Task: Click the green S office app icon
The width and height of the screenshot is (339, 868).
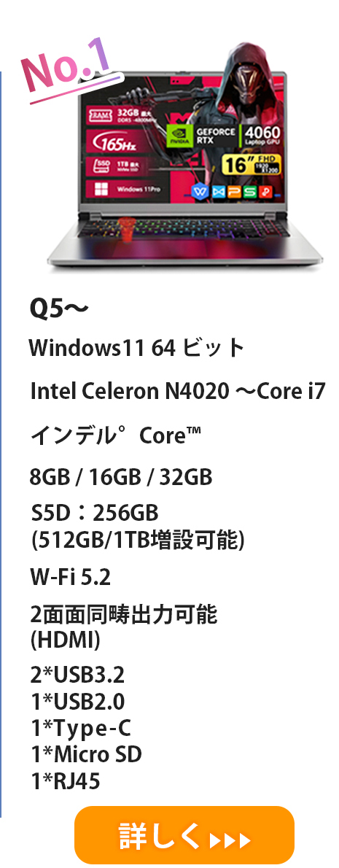Action: (251, 192)
